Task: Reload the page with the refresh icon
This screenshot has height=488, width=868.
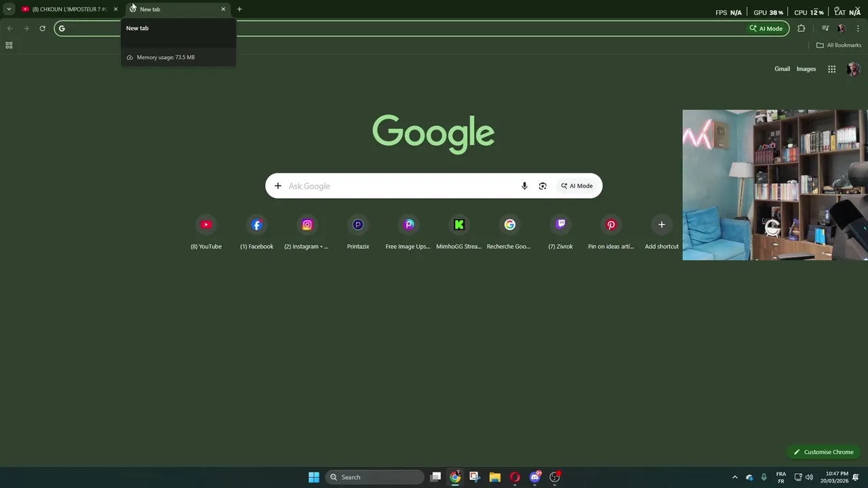Action: 42,28
